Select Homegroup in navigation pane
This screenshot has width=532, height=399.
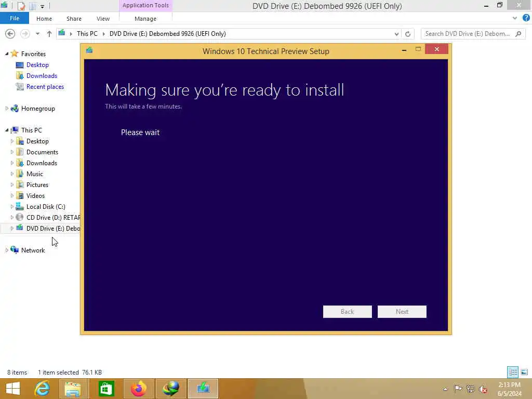[38, 109]
